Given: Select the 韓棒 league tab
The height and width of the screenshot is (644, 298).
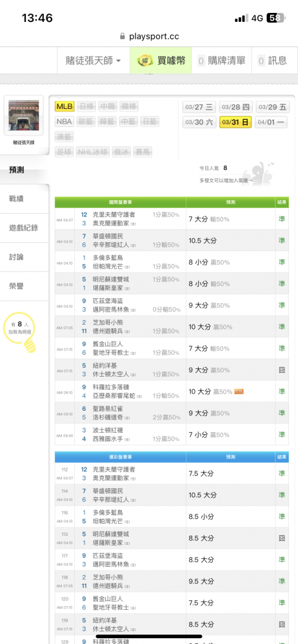Looking at the screenshot, I should [129, 107].
